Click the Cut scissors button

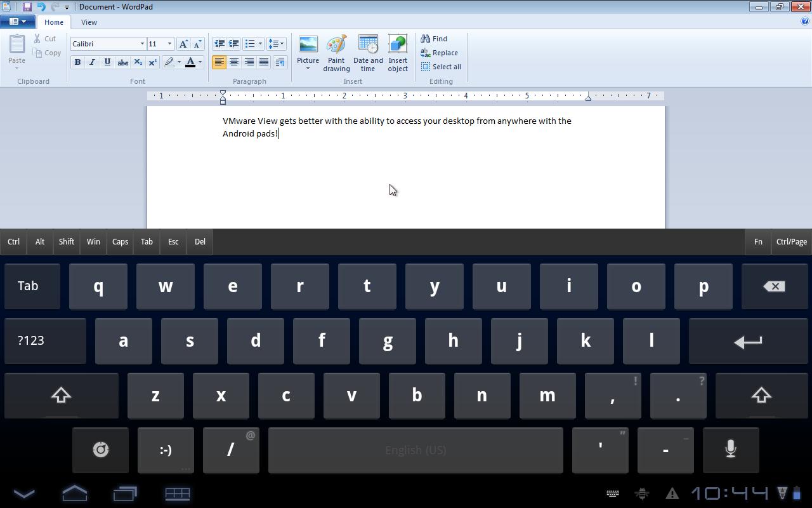click(x=46, y=39)
